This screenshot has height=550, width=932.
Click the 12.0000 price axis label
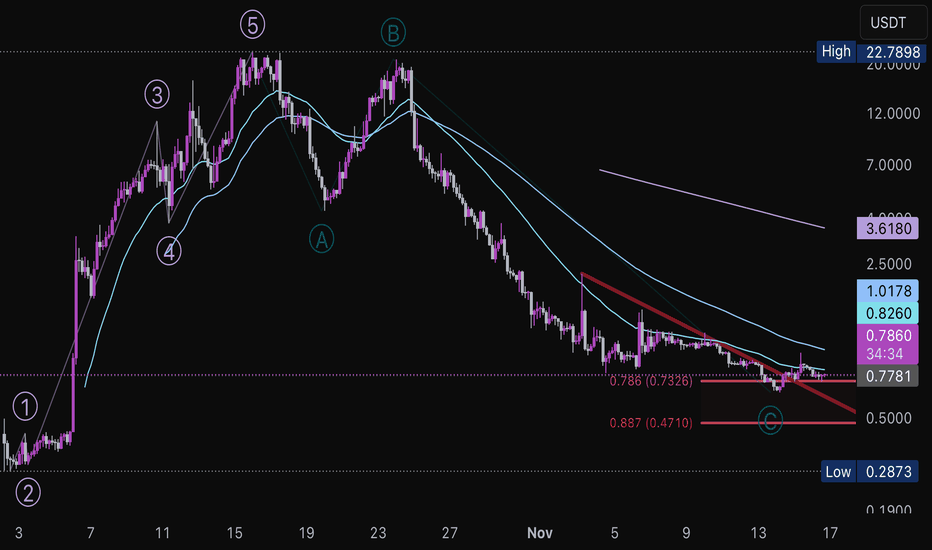pos(893,114)
